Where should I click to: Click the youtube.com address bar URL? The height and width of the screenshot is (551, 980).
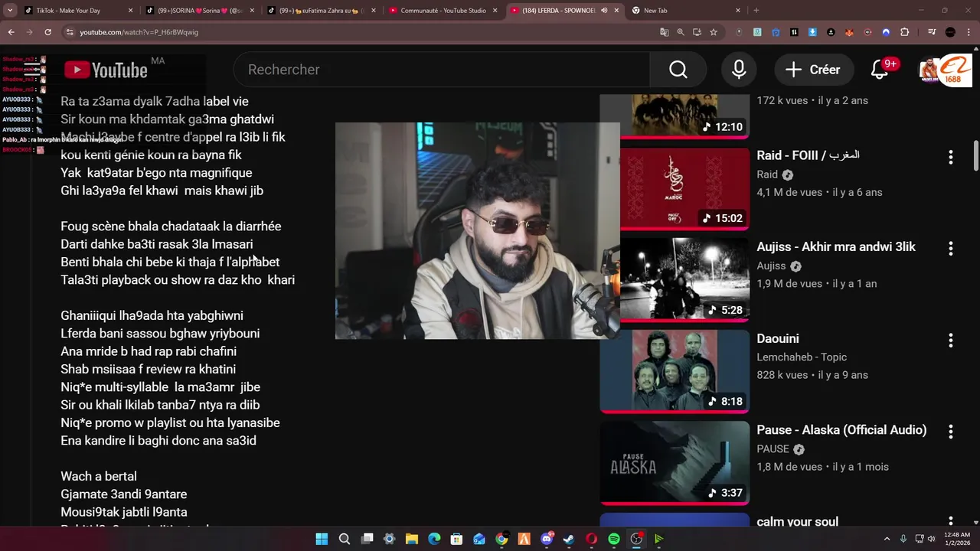click(139, 32)
